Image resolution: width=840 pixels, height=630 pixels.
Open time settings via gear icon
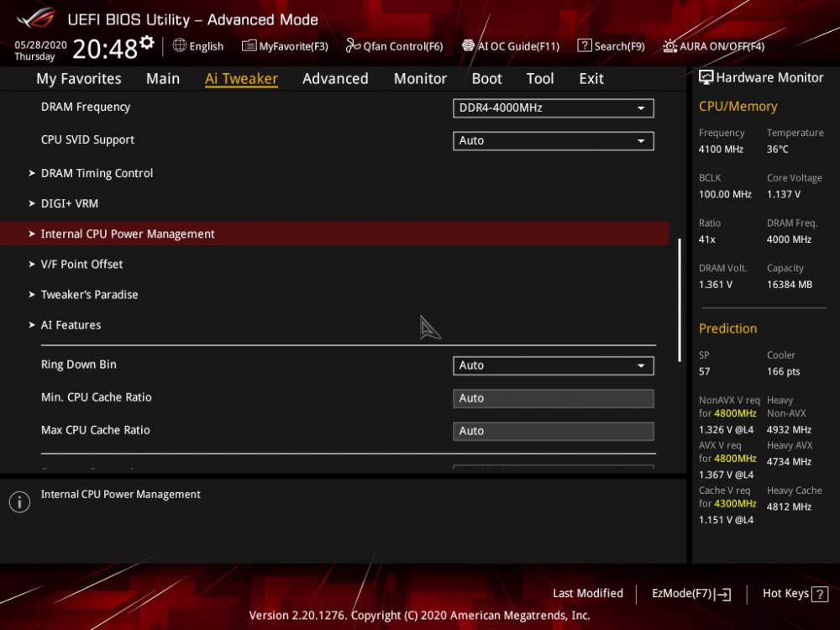pos(147,42)
